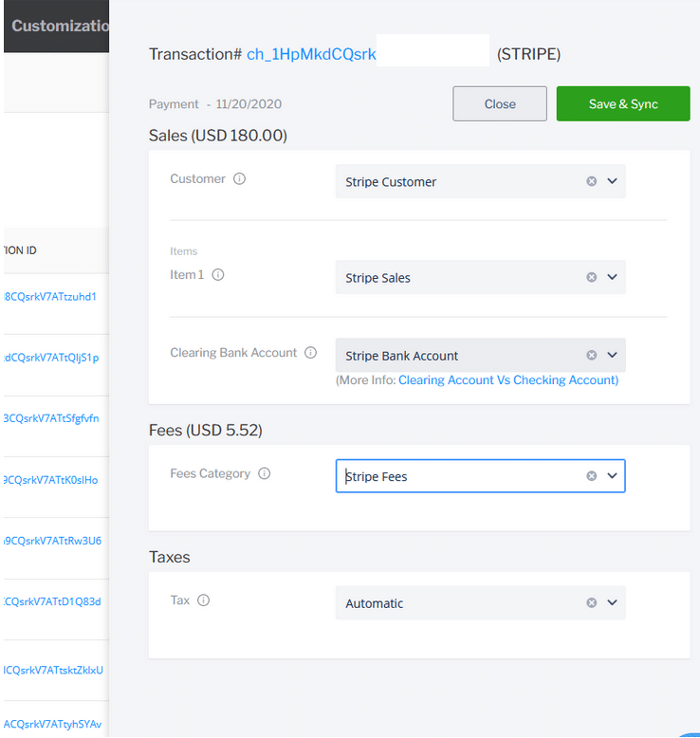Image resolution: width=700 pixels, height=738 pixels.
Task: Click the Save & Sync button
Action: (x=623, y=103)
